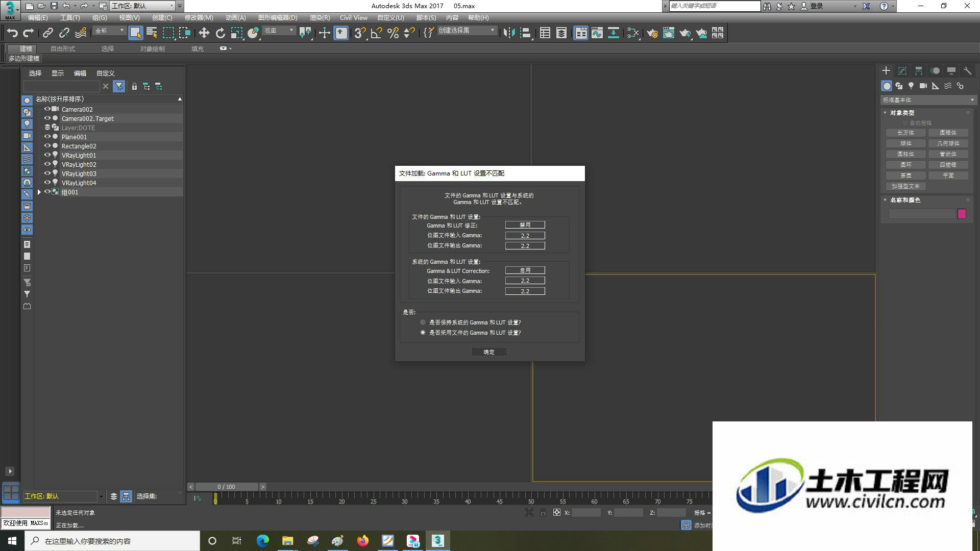Hide Plane001 using its eye icon
Screen dimensions: 980x551
tap(47, 137)
